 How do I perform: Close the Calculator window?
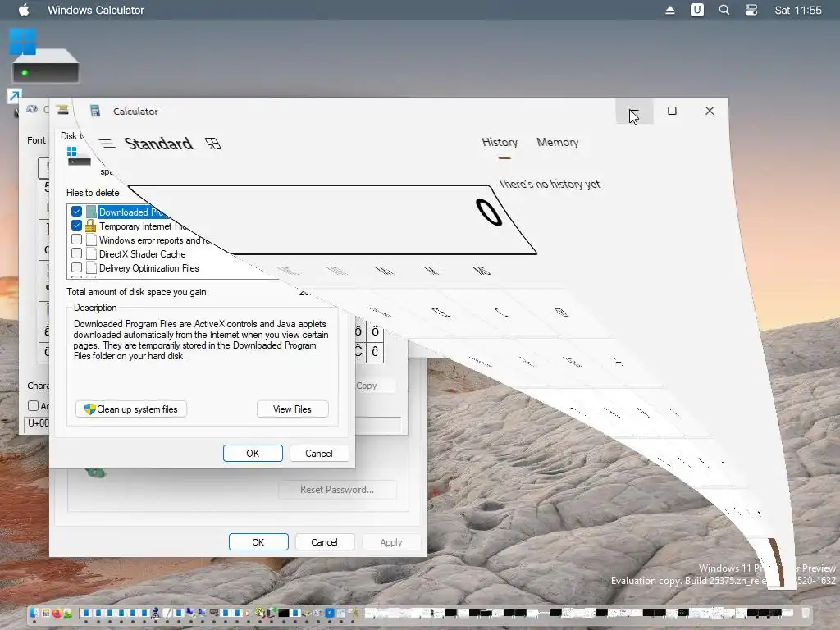coord(710,111)
